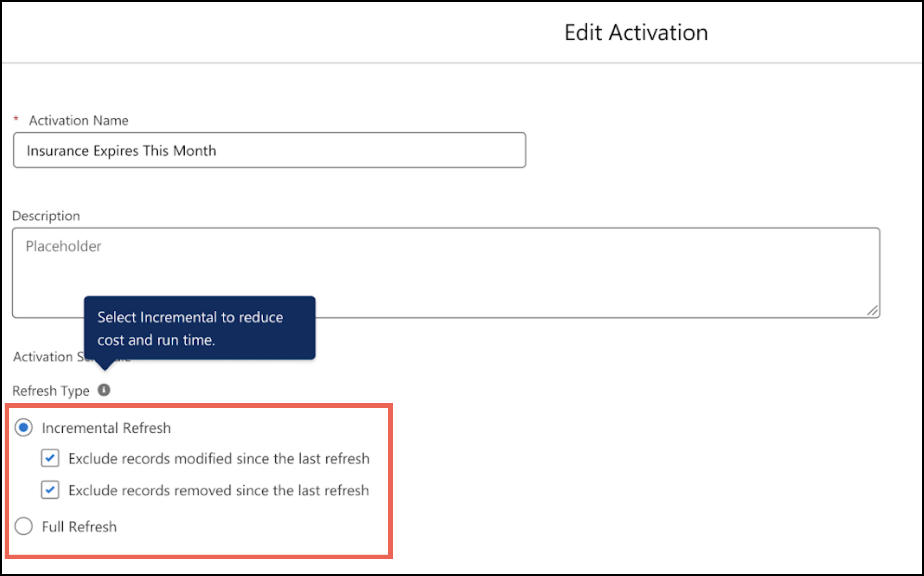Viewport: 924px width, 576px height.
Task: Click the Incremental Refresh label text
Action: (106, 428)
